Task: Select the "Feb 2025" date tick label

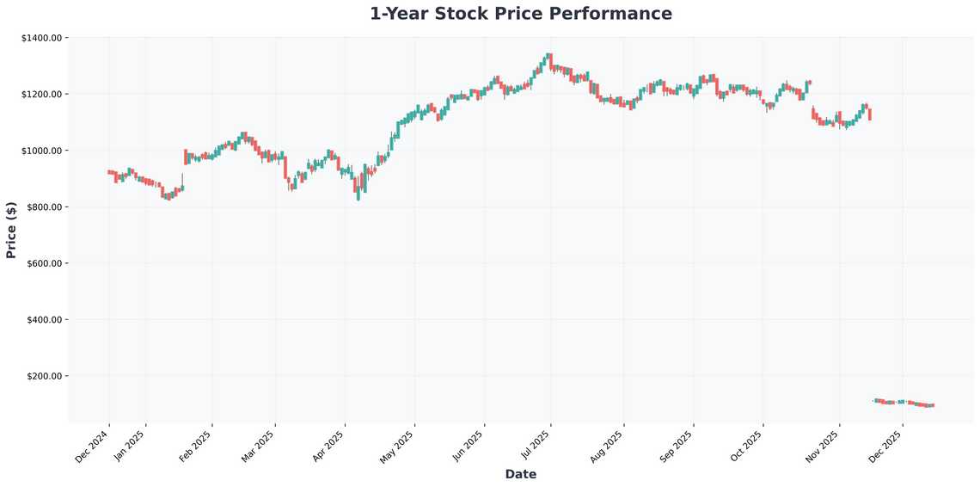Action: coord(196,447)
